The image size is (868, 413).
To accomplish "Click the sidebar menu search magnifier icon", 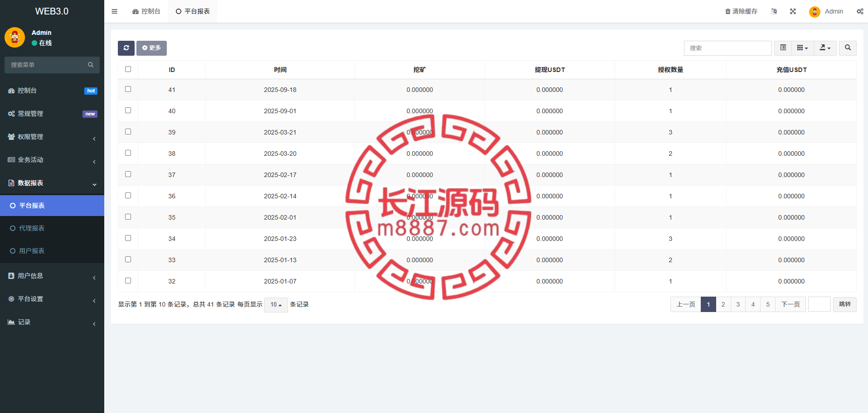I will click(91, 65).
